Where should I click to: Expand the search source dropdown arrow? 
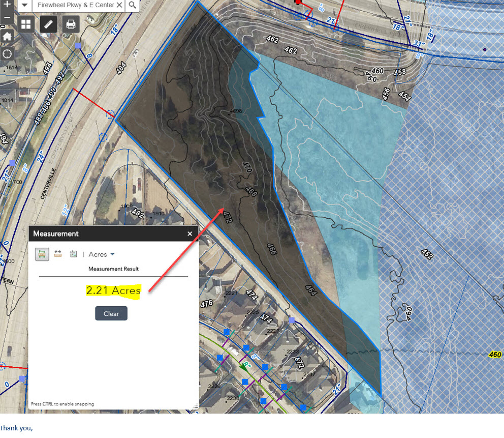click(24, 5)
